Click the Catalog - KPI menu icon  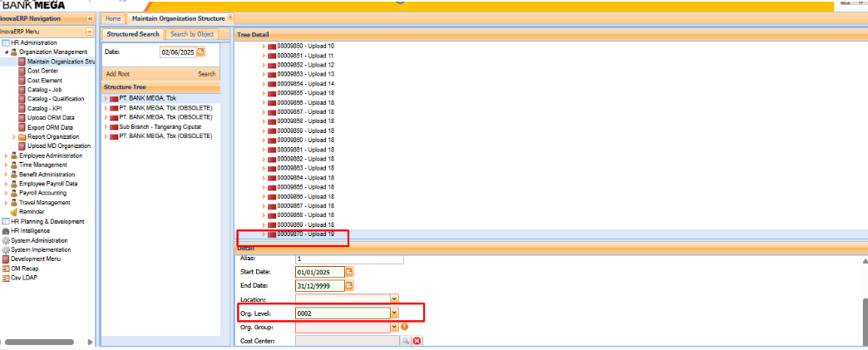(x=22, y=109)
